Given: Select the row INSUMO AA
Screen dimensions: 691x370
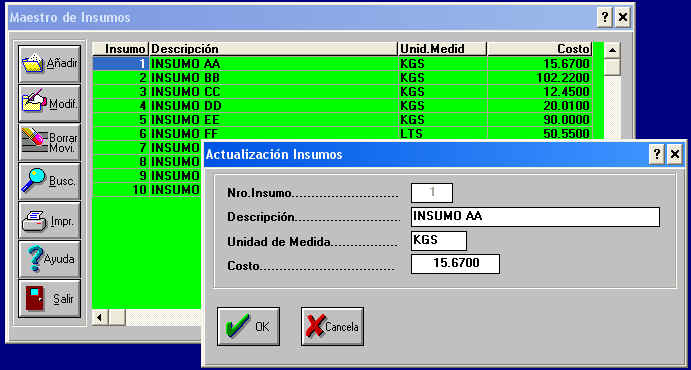Looking at the screenshot, I should pos(342,64).
